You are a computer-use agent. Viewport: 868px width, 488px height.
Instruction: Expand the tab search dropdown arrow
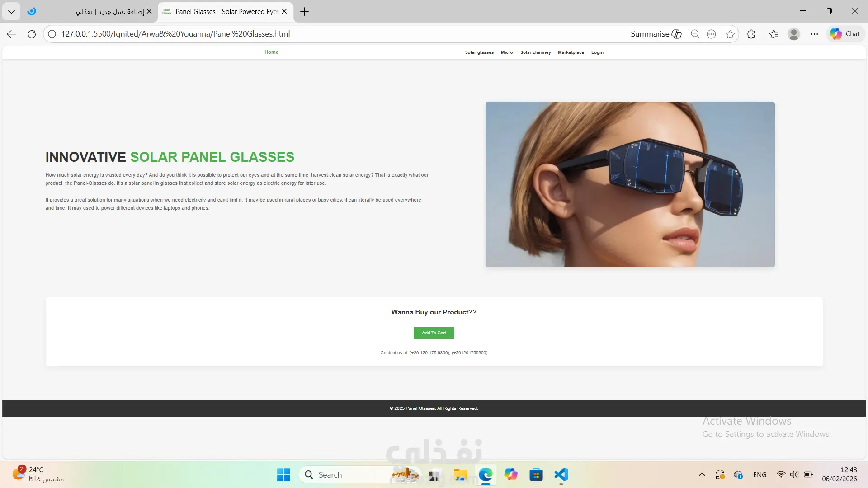11,12
